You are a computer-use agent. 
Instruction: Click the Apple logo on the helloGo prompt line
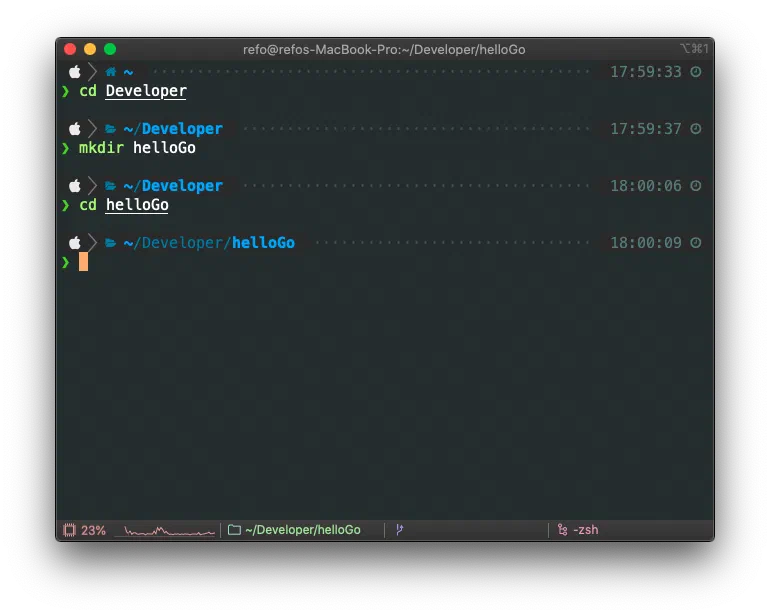pyautogui.click(x=74, y=243)
